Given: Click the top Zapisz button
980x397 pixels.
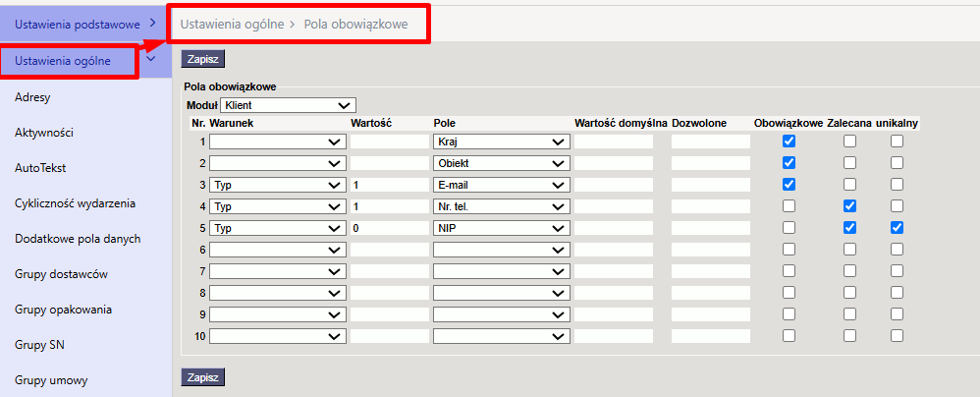Looking at the screenshot, I should tap(202, 59).
